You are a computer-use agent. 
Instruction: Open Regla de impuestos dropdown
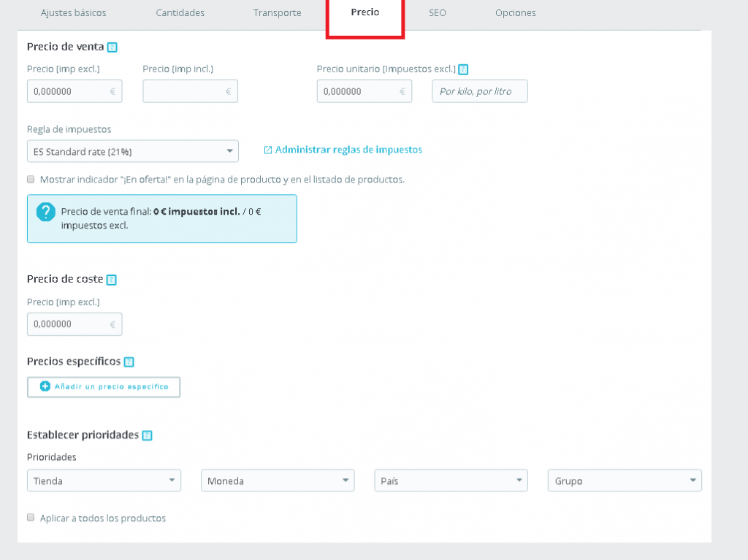point(132,152)
